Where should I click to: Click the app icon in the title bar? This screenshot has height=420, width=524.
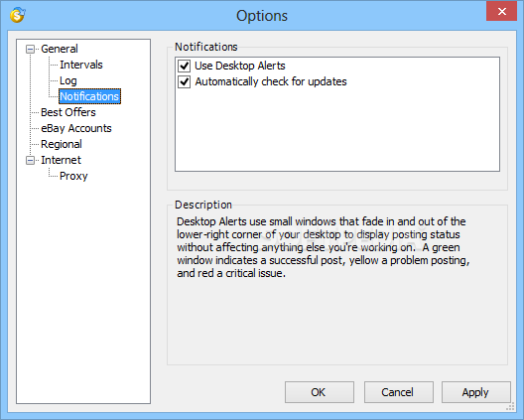pyautogui.click(x=18, y=15)
